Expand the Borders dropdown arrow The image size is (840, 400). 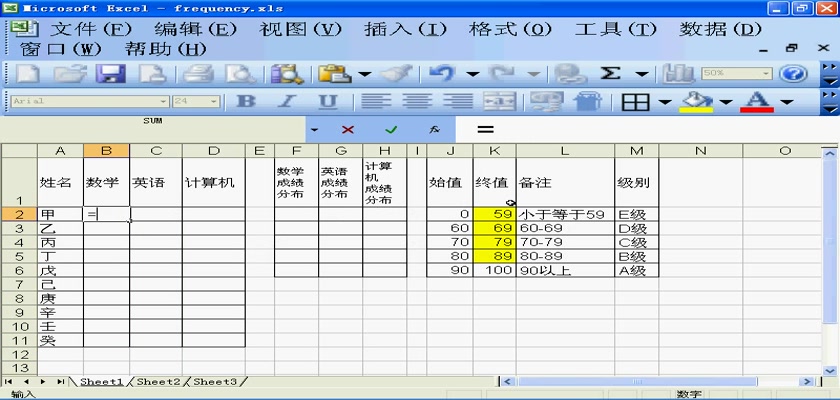coord(665,102)
